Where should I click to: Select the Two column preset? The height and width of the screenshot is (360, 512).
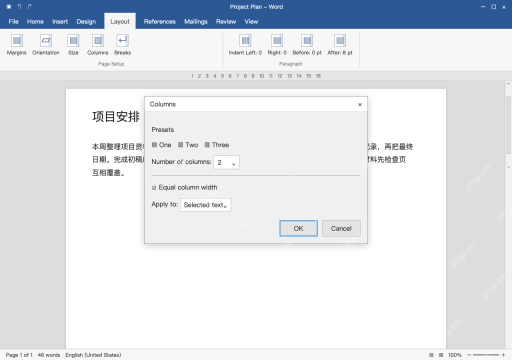(188, 145)
